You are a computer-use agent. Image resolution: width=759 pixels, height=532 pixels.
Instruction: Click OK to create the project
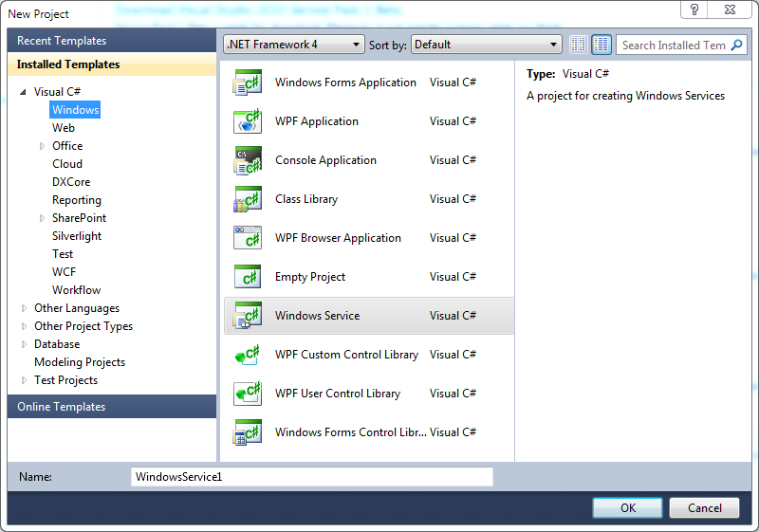click(x=628, y=508)
